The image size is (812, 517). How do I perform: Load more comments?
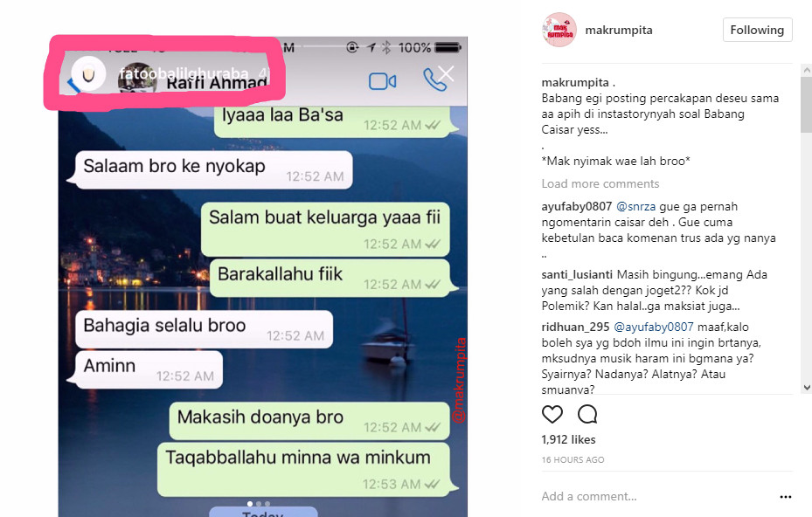(600, 183)
